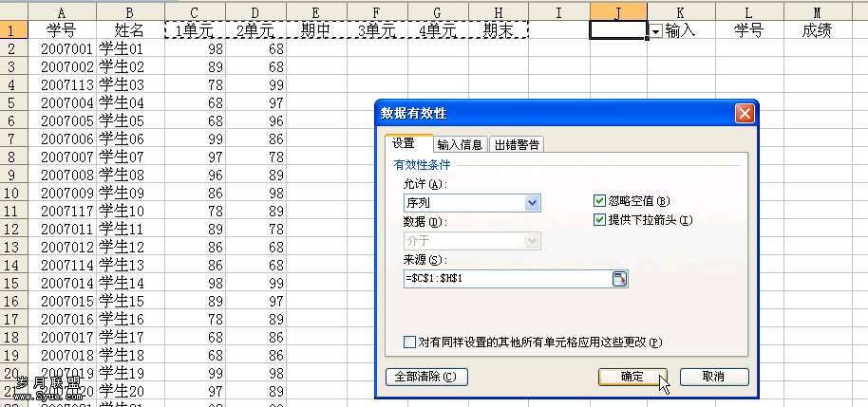The image size is (868, 407).
Task: Click the cell 学生01
Action: point(130,48)
